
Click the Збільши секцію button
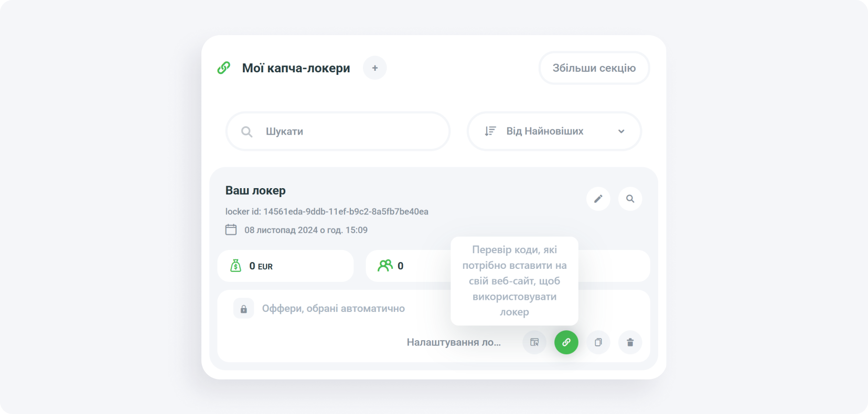click(x=594, y=68)
